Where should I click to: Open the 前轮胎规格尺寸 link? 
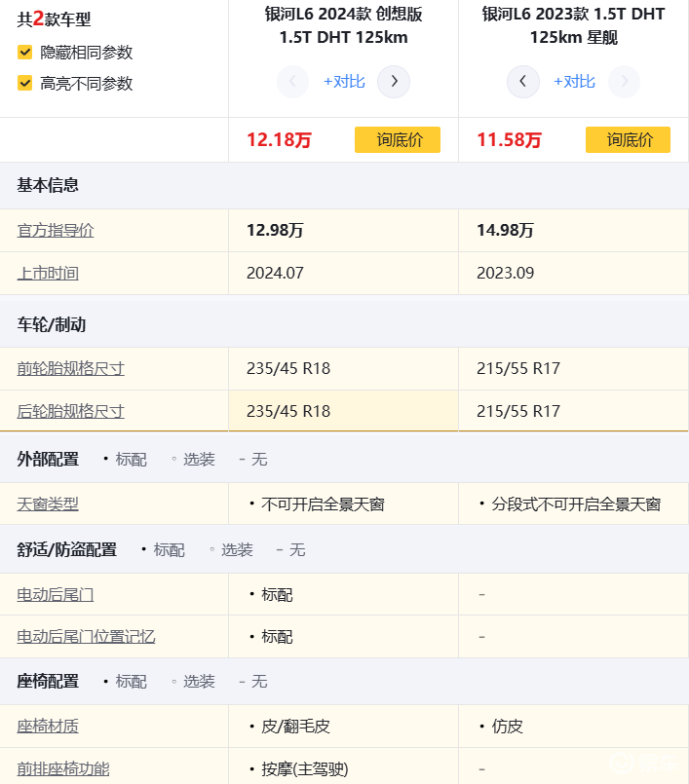tap(70, 368)
